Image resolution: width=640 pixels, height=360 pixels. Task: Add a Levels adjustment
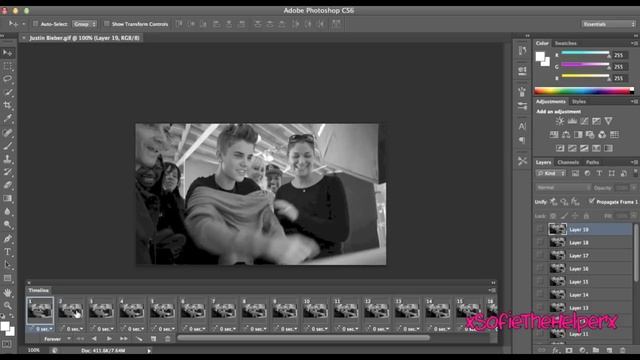572,121
